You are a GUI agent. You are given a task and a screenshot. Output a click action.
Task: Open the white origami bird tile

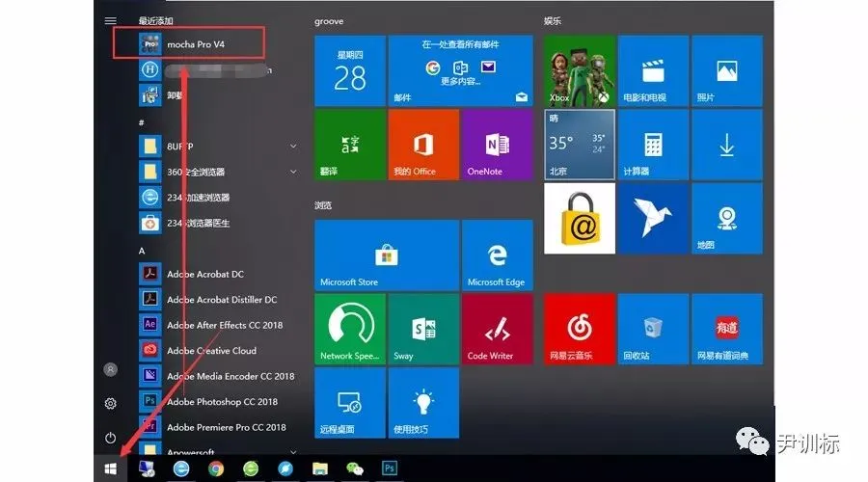tap(653, 219)
